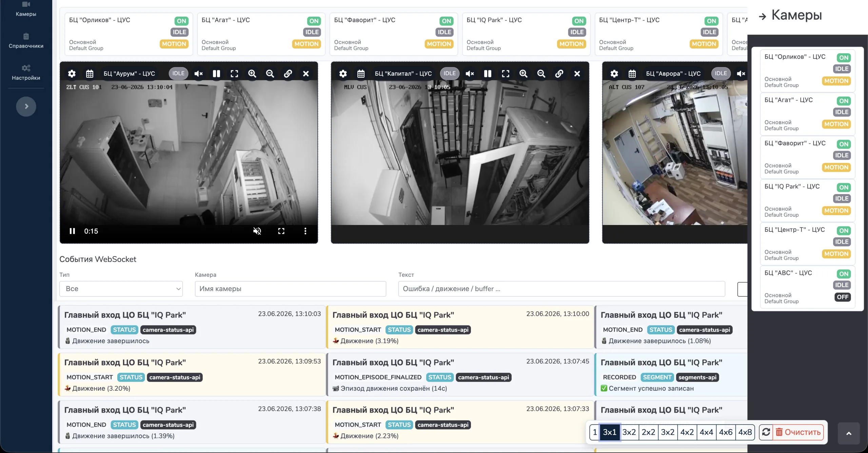868x453 pixels.
Task: Collapse the right Камеры panel using arrow
Action: point(763,16)
